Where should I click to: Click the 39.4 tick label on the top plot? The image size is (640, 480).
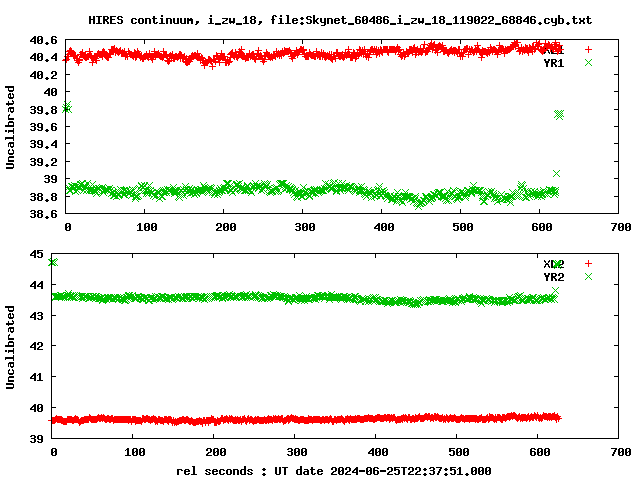(43, 144)
